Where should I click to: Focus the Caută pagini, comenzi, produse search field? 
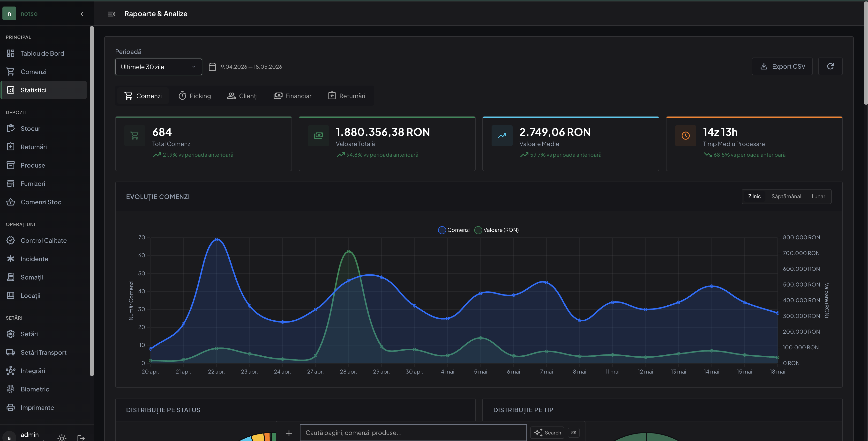click(x=413, y=433)
